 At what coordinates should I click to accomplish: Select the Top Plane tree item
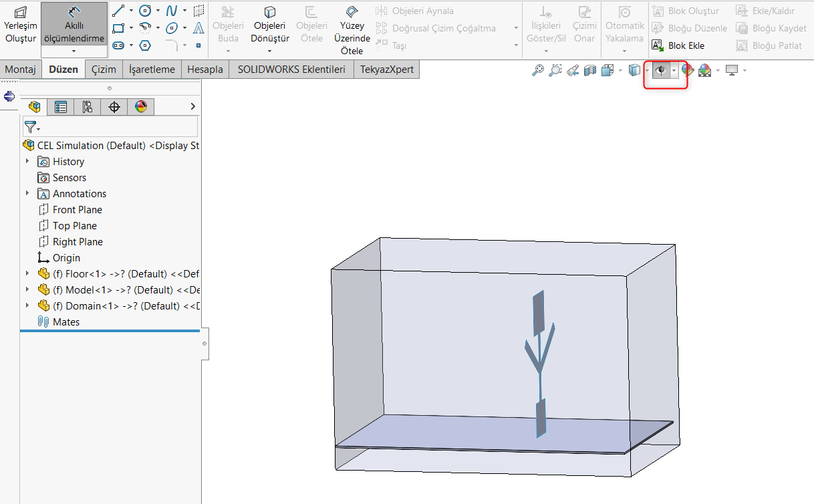coord(67,225)
